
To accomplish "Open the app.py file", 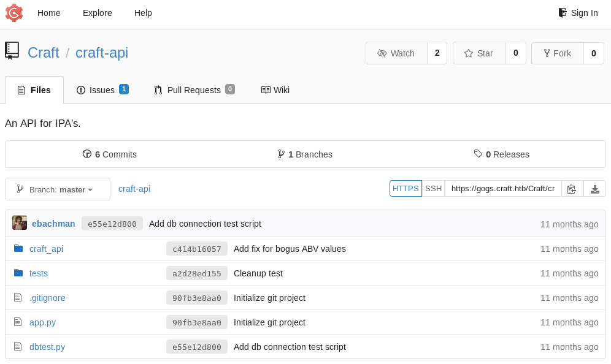I will 42,322.
